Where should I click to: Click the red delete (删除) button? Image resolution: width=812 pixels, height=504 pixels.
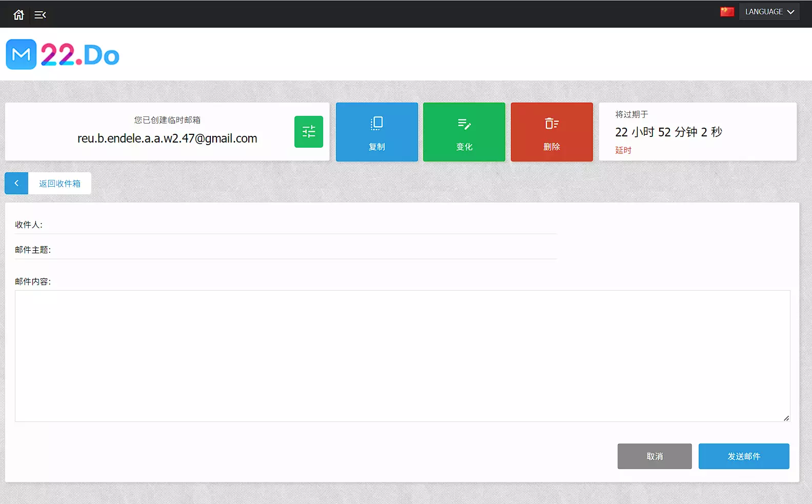pyautogui.click(x=551, y=132)
